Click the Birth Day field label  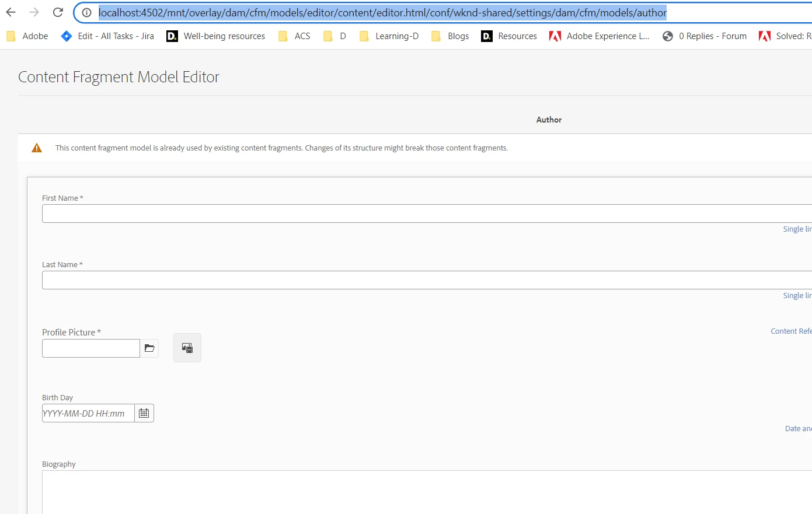tap(57, 397)
